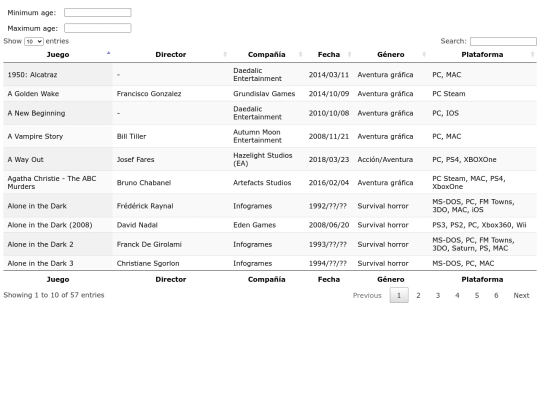Click platform PC, PS4, XBOXOne cell

pos(482,159)
